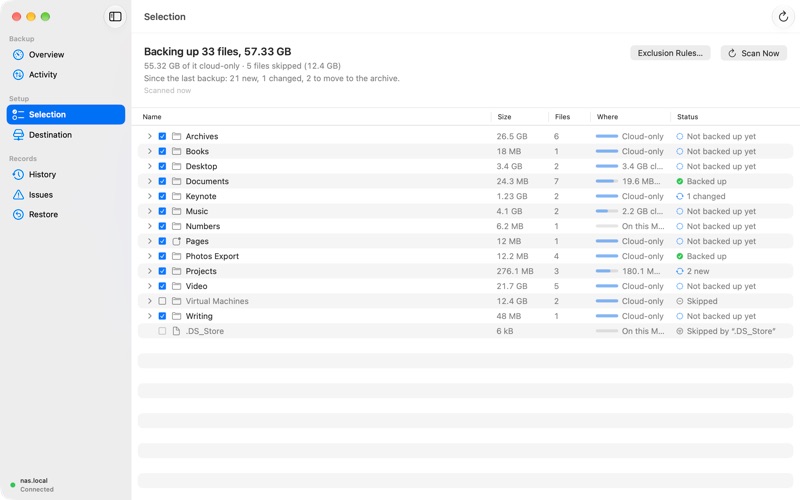The width and height of the screenshot is (800, 500).
Task: Expand the Numbers folder chevron
Action: pos(149,226)
